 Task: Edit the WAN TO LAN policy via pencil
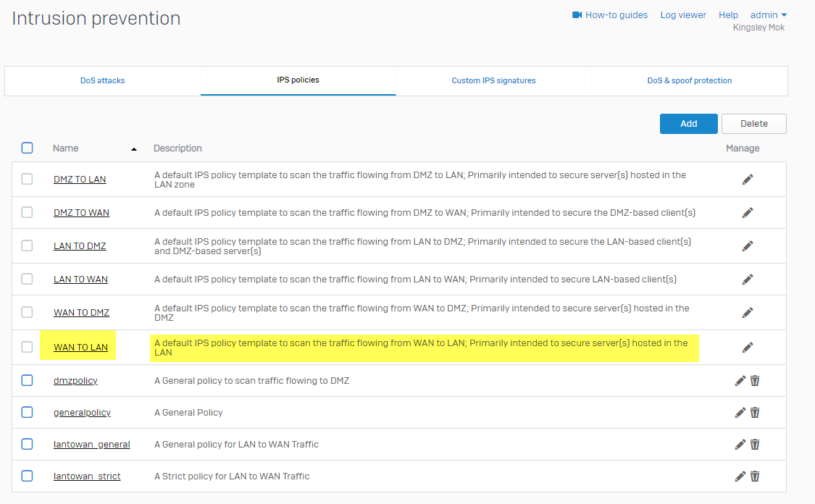coord(748,347)
